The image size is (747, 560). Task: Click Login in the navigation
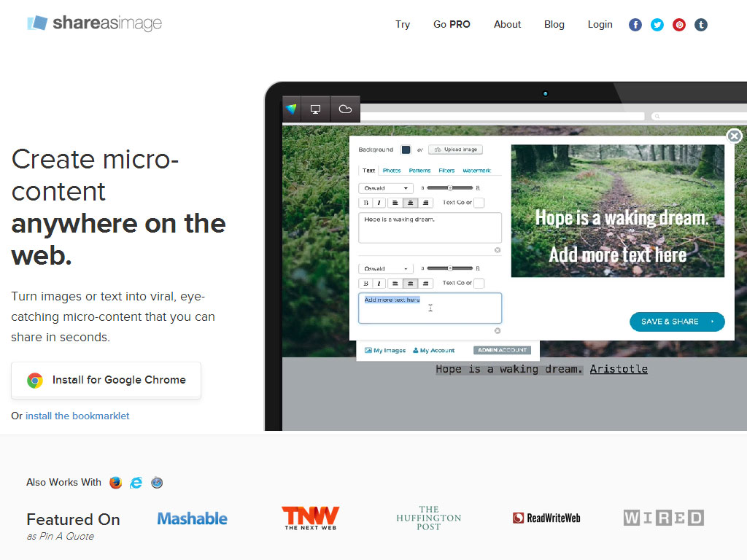(x=600, y=24)
